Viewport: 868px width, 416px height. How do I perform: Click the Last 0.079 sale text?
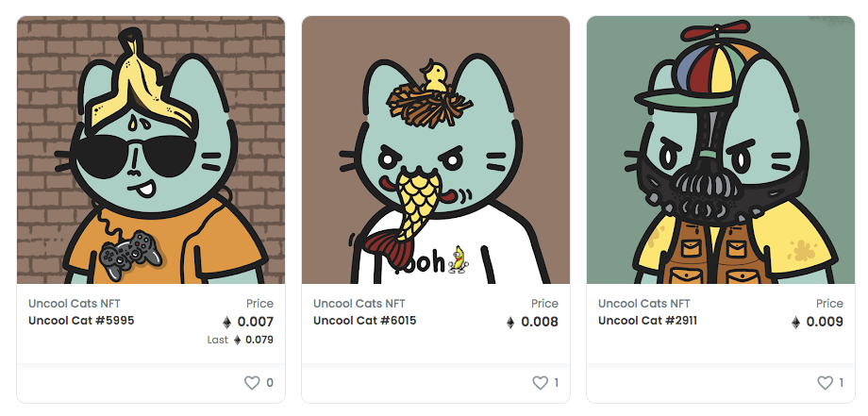[x=241, y=341]
